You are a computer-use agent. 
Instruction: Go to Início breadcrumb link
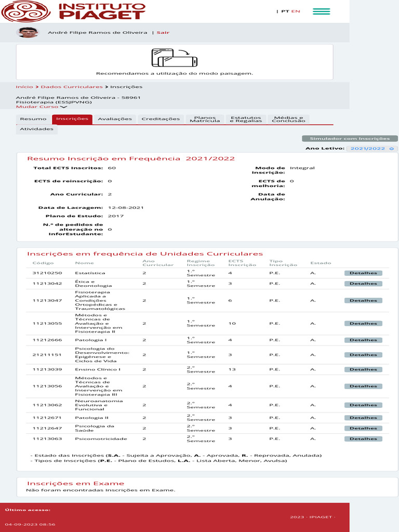tap(24, 87)
